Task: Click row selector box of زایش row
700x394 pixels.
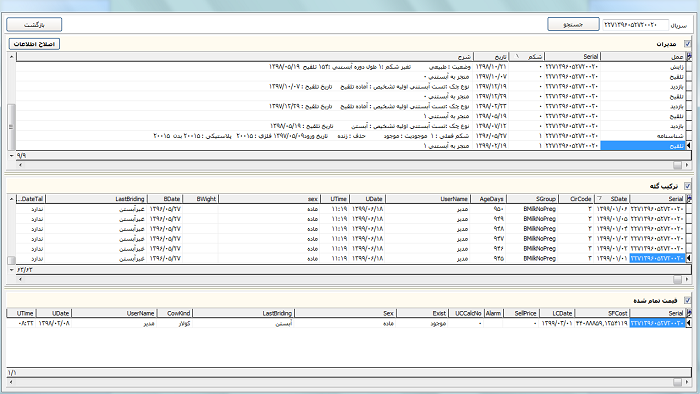Action: click(x=688, y=66)
